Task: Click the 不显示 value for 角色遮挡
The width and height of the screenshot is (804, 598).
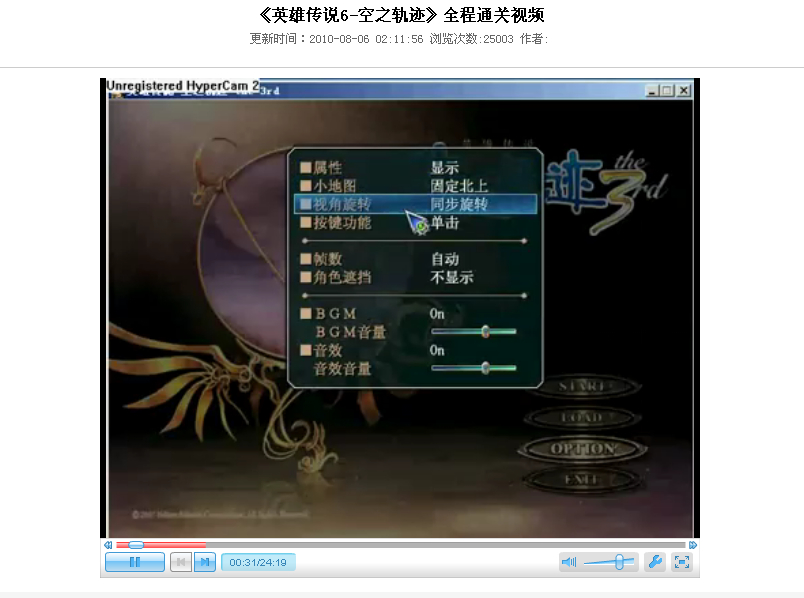Action: (x=452, y=277)
